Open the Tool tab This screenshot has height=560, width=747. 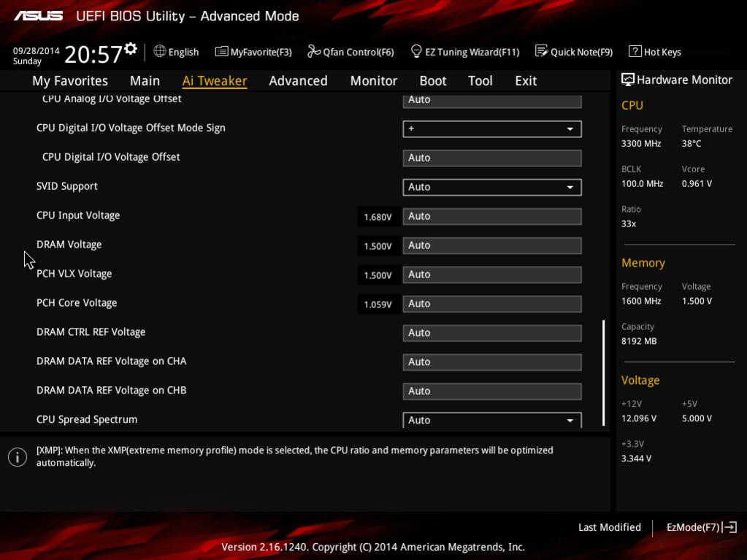pos(480,81)
